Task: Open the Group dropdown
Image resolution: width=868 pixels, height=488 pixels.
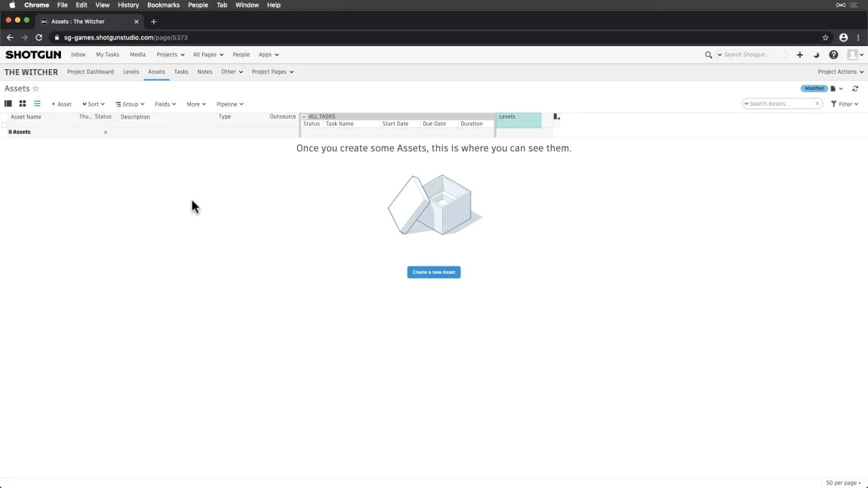Action: click(130, 104)
